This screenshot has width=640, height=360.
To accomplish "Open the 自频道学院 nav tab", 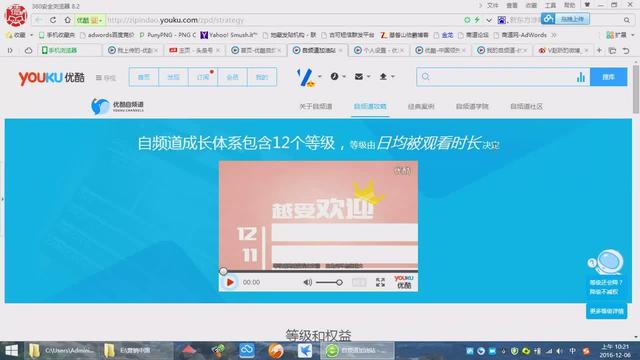I will (x=472, y=107).
